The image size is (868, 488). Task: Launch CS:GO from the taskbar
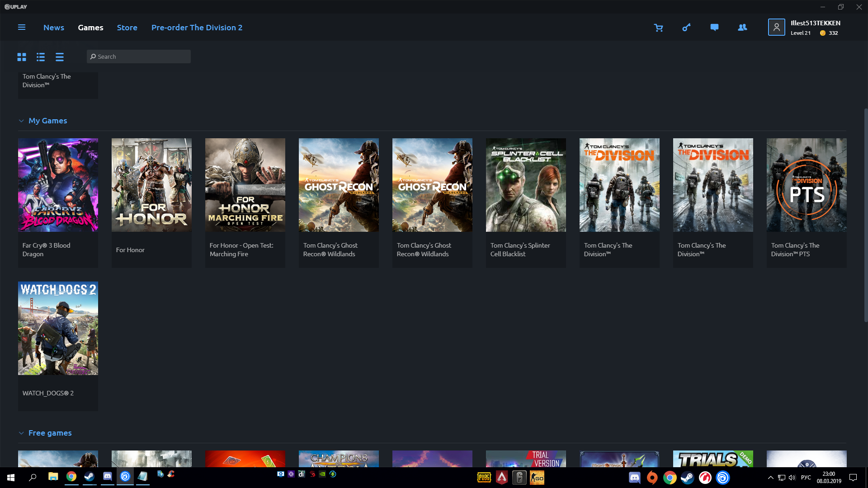pos(537,478)
